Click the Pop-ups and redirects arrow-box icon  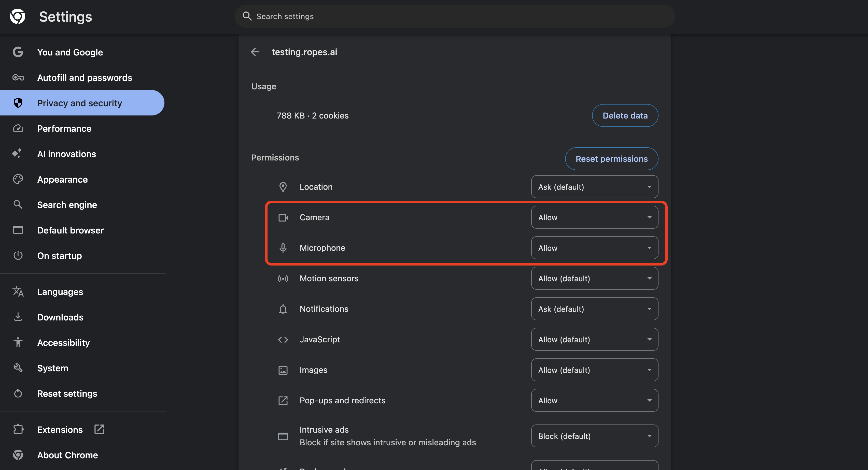click(x=283, y=400)
